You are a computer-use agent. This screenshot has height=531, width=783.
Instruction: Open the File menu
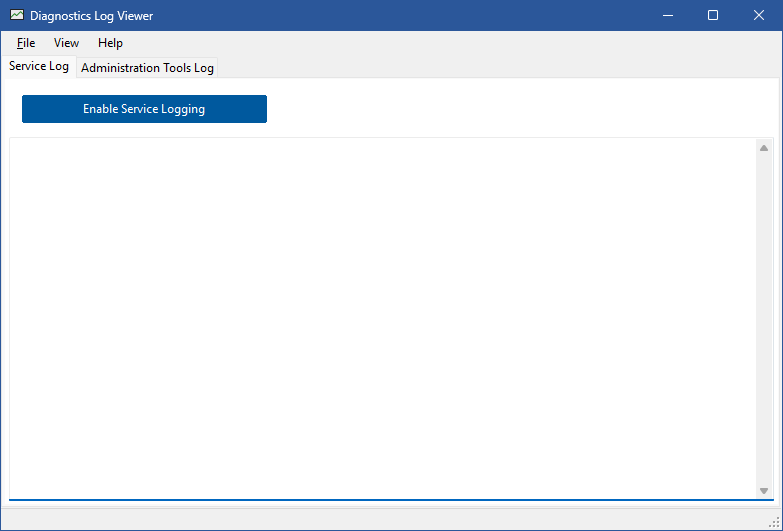click(26, 43)
